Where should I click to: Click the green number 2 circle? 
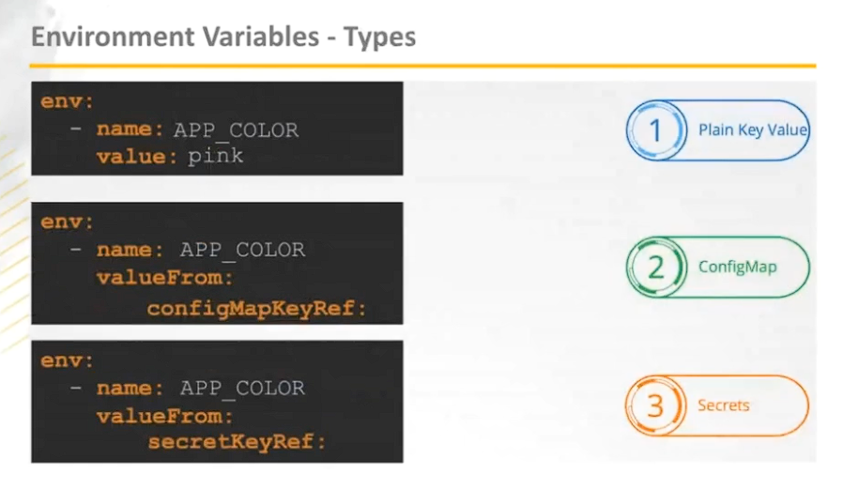click(655, 267)
